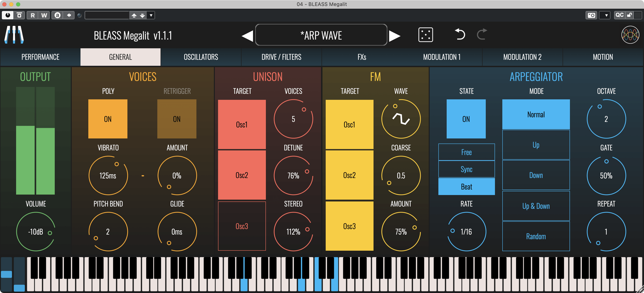This screenshot has height=293, width=644.
Task: Toggle the POLY ON switch
Action: 108,119
